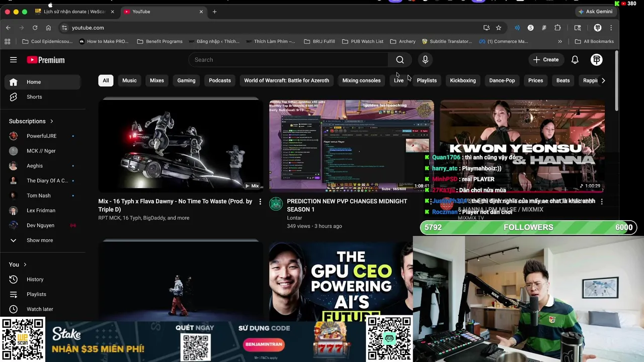
Task: Open the Chrome extensions puzzle icon
Action: [557, 28]
